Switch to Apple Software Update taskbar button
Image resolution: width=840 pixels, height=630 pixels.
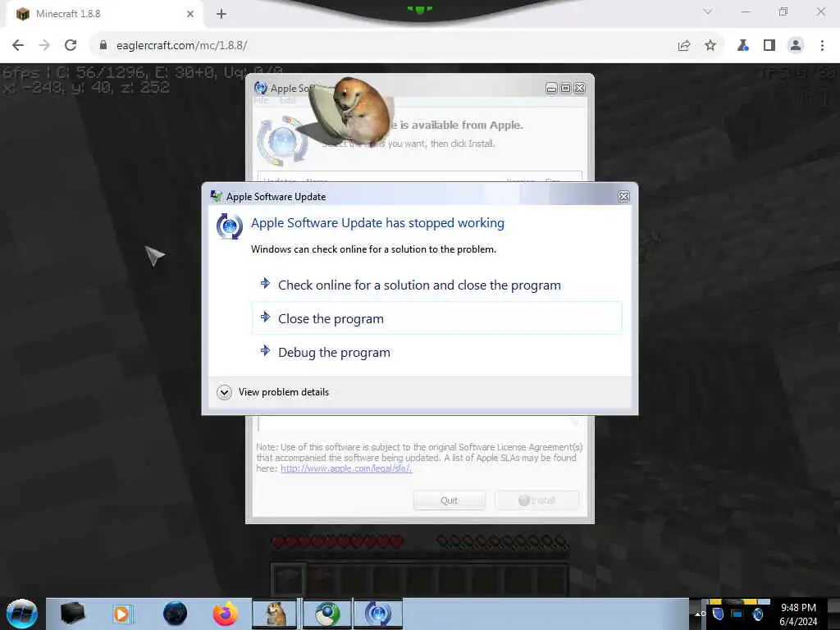coord(377,614)
